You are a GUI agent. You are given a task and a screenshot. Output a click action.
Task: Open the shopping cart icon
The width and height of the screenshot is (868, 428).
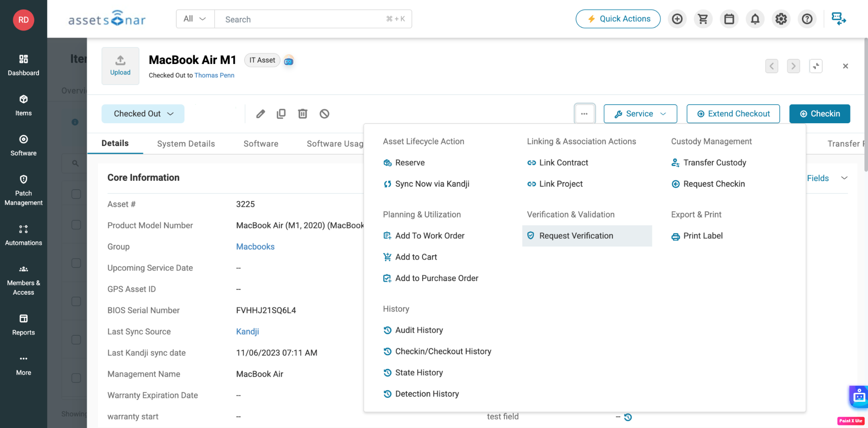point(703,19)
